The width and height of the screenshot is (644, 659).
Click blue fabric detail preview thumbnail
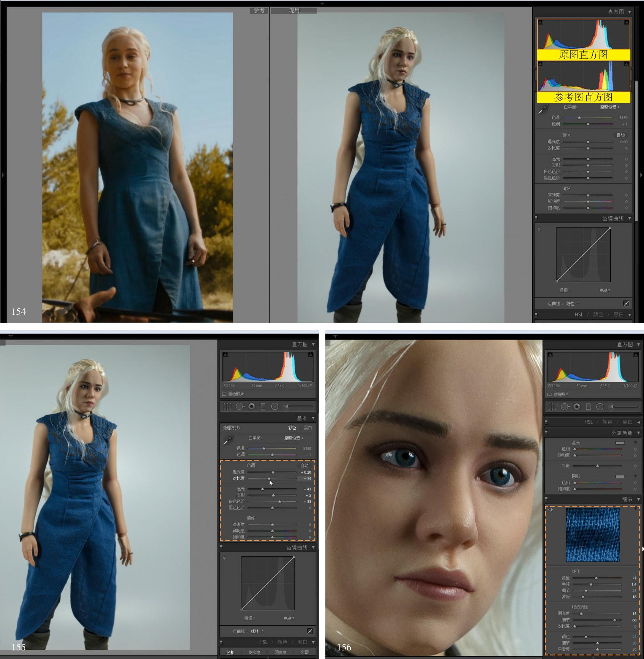pos(593,535)
